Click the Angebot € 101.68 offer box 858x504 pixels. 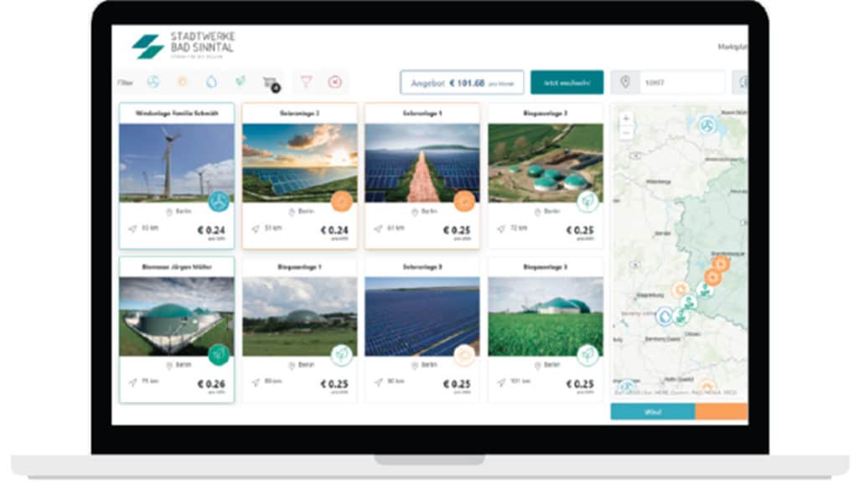[462, 83]
